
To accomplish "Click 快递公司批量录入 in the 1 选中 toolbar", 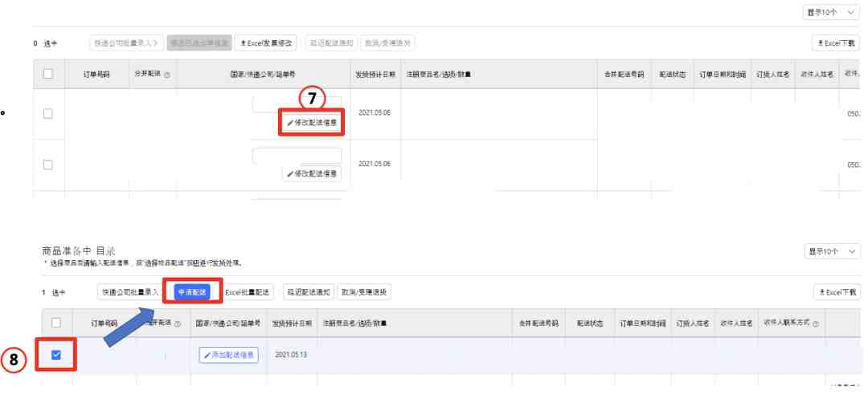I will 130,292.
